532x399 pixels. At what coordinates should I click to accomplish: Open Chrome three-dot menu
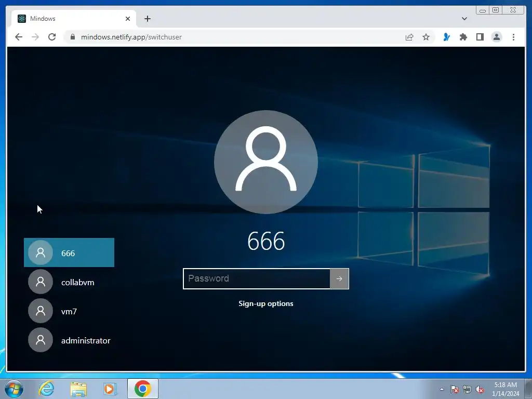point(513,37)
